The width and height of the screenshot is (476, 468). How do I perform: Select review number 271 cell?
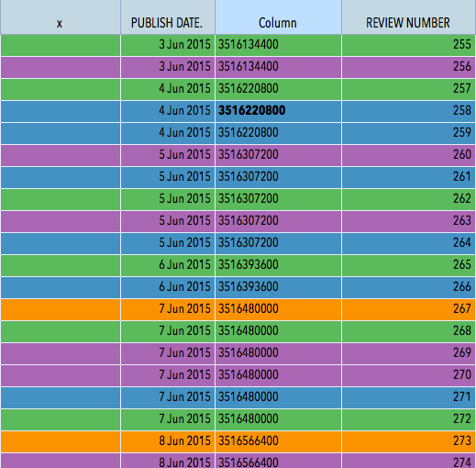409,397
